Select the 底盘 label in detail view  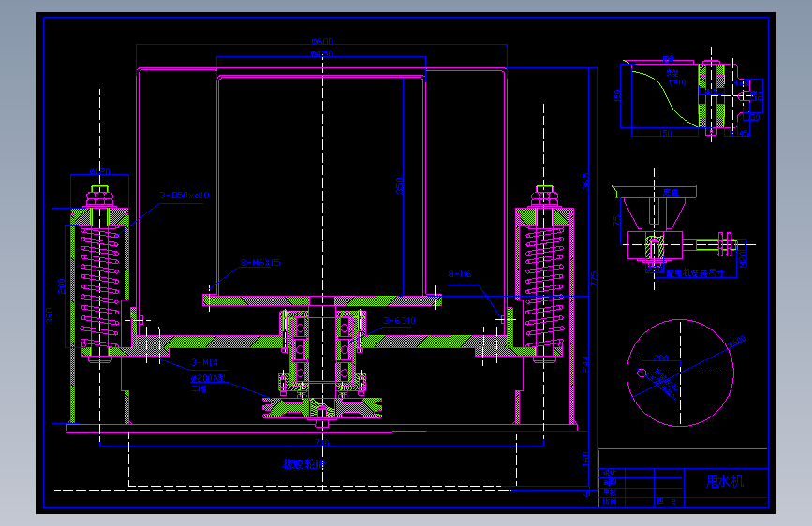(671, 192)
